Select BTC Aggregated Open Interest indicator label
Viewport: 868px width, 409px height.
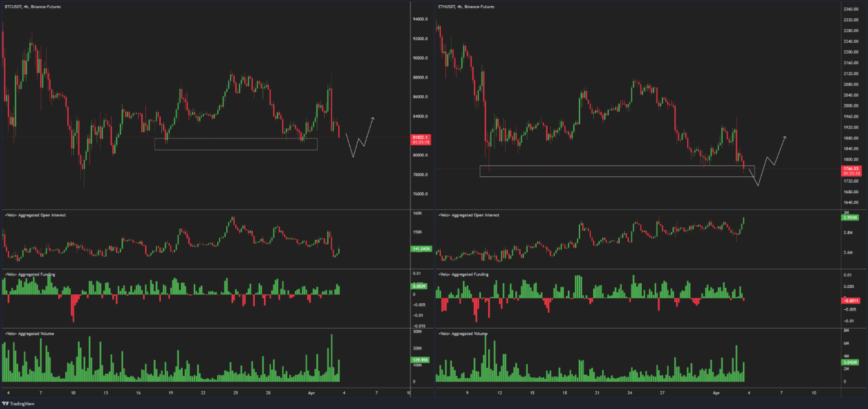coord(35,214)
